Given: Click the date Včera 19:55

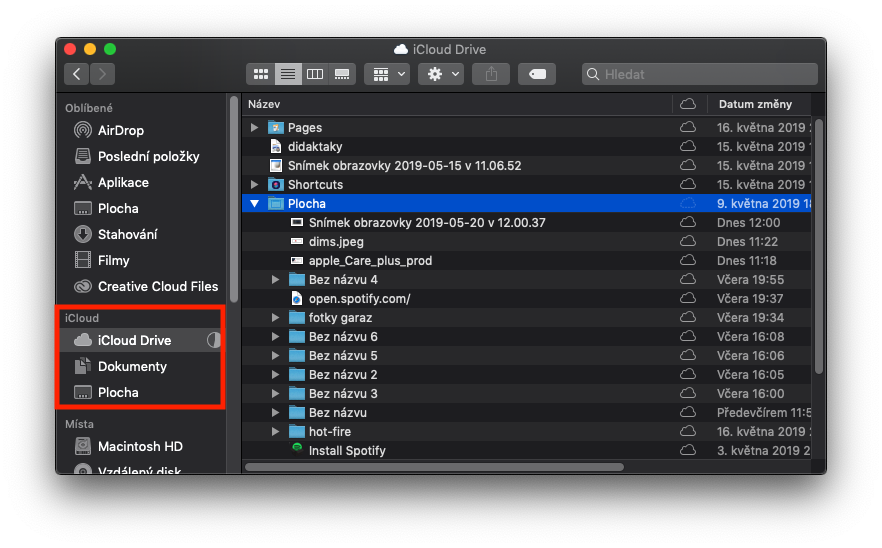Looking at the screenshot, I should click(x=750, y=280).
